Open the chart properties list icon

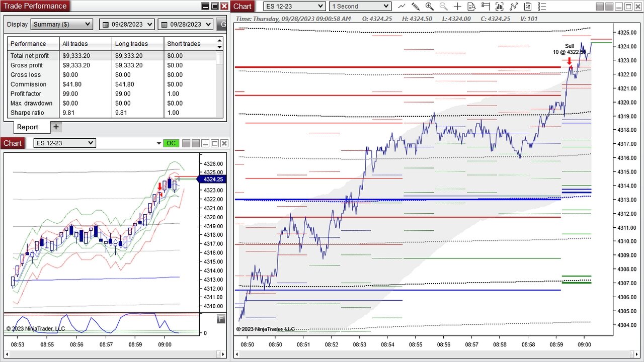541,7
